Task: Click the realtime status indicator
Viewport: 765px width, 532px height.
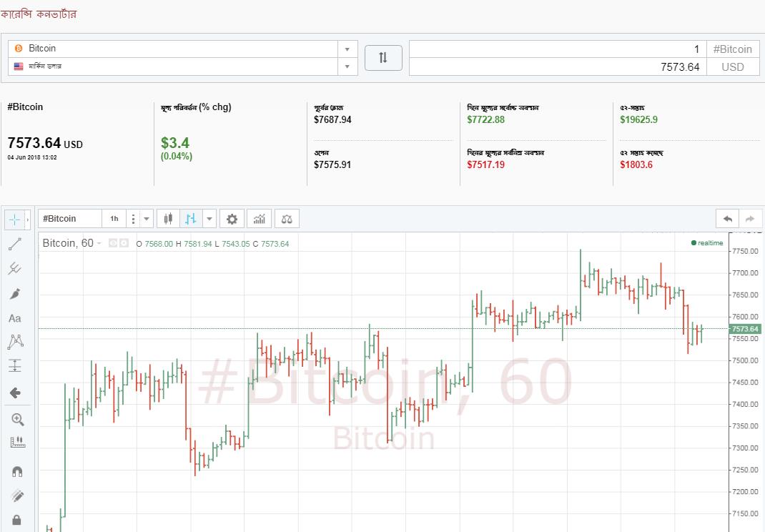Action: point(707,243)
